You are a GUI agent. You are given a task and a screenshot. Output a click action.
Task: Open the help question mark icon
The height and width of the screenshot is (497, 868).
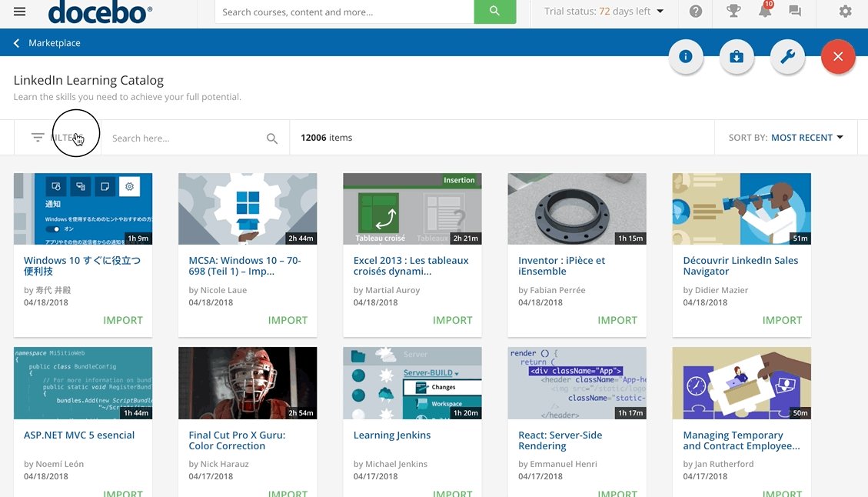tap(696, 11)
